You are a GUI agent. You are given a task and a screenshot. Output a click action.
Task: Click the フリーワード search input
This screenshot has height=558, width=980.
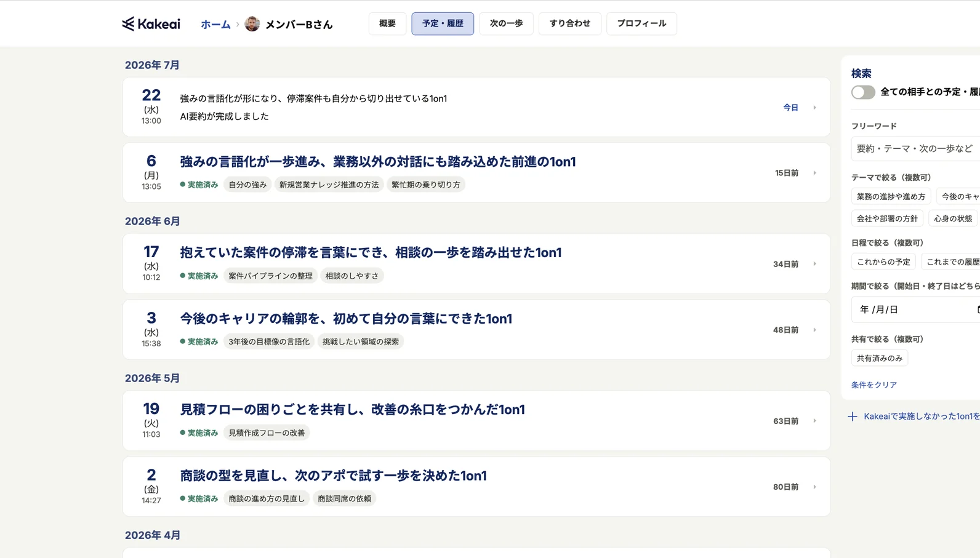916,149
